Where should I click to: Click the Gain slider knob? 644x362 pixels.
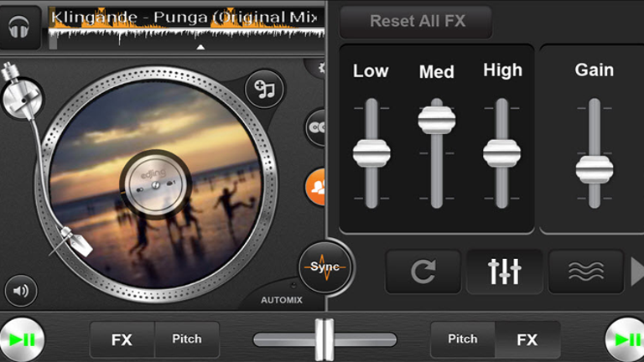point(595,169)
